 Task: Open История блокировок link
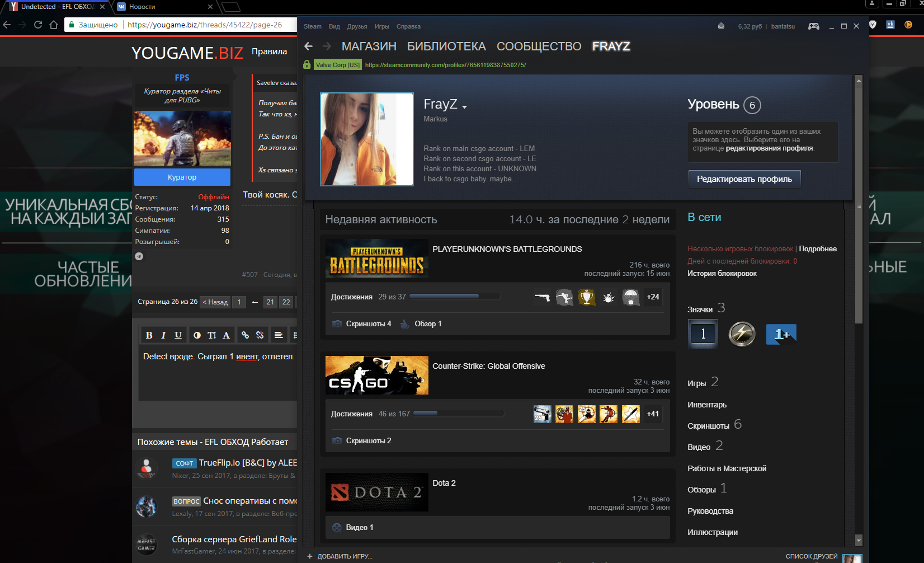(x=722, y=274)
